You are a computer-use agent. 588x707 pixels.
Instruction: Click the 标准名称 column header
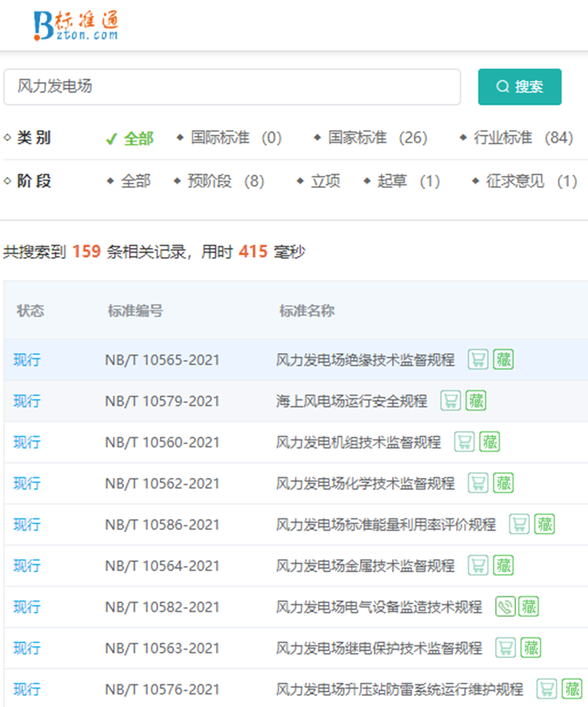click(308, 310)
